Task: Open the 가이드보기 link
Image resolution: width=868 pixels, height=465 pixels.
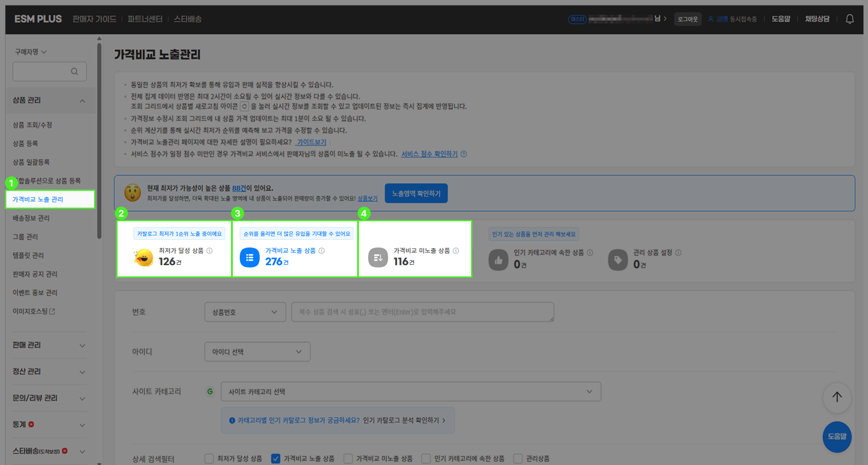Action: (311, 142)
